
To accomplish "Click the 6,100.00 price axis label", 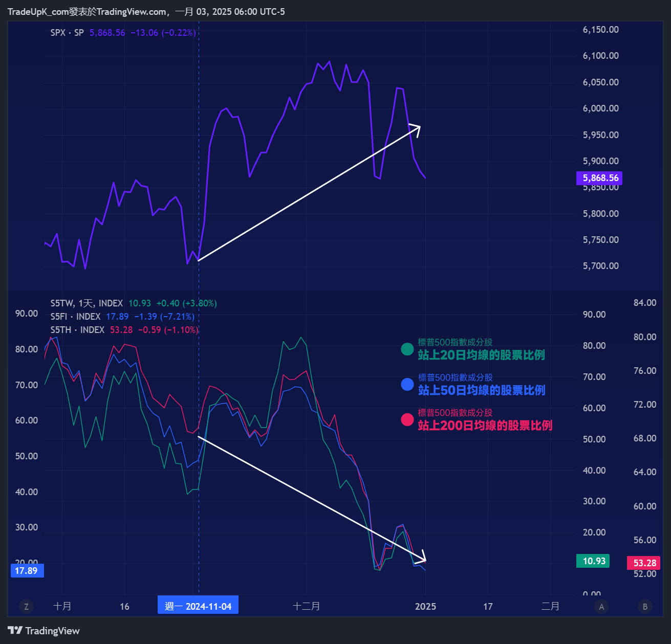I will tap(601, 56).
